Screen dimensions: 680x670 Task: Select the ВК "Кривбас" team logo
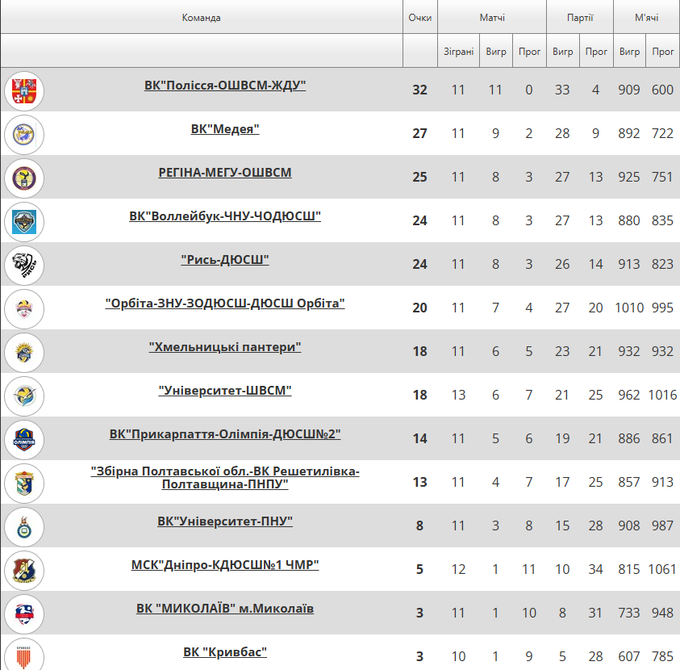tap(24, 655)
